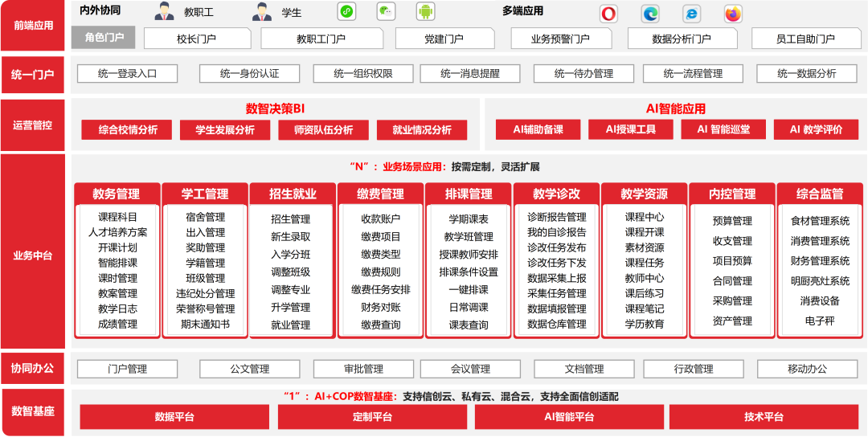Click the 招生就业 module header

tap(293, 194)
